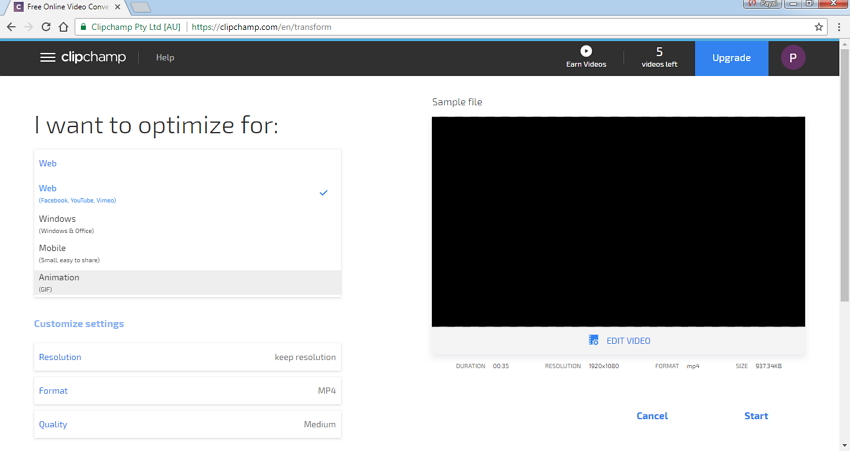The width and height of the screenshot is (850, 451).
Task: Click the MP4 format value
Action: pos(327,391)
